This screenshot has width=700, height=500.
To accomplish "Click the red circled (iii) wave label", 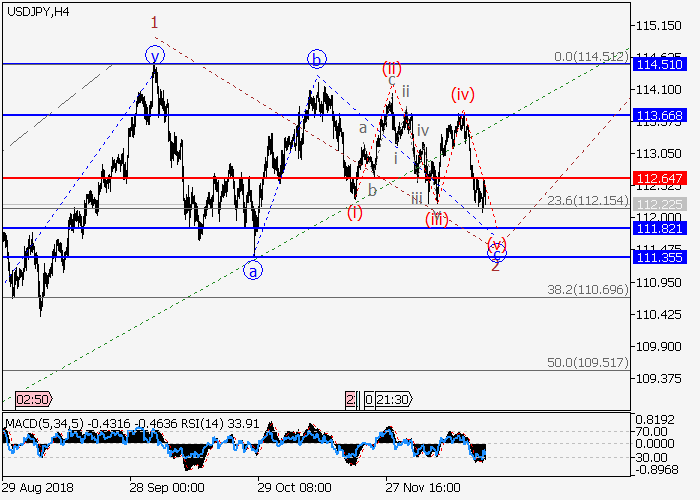I will click(x=435, y=217).
